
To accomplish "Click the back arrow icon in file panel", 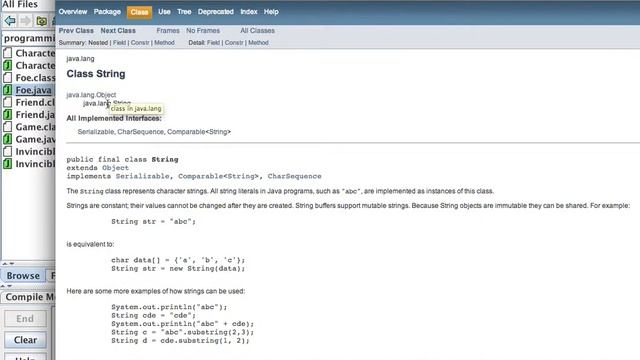I will pyautogui.click(x=10, y=20).
